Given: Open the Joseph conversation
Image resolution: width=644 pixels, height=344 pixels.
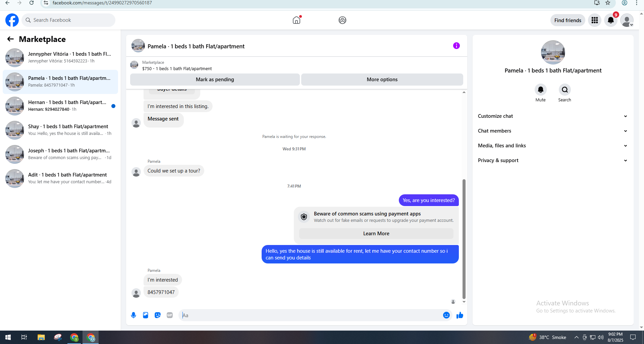Looking at the screenshot, I should [x=60, y=154].
